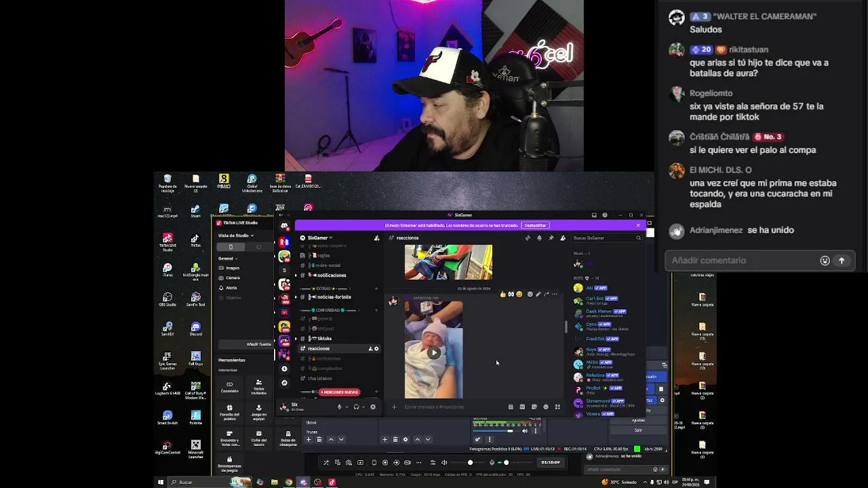
Task: Open the beach chair image thumbnail
Action: (x=448, y=262)
